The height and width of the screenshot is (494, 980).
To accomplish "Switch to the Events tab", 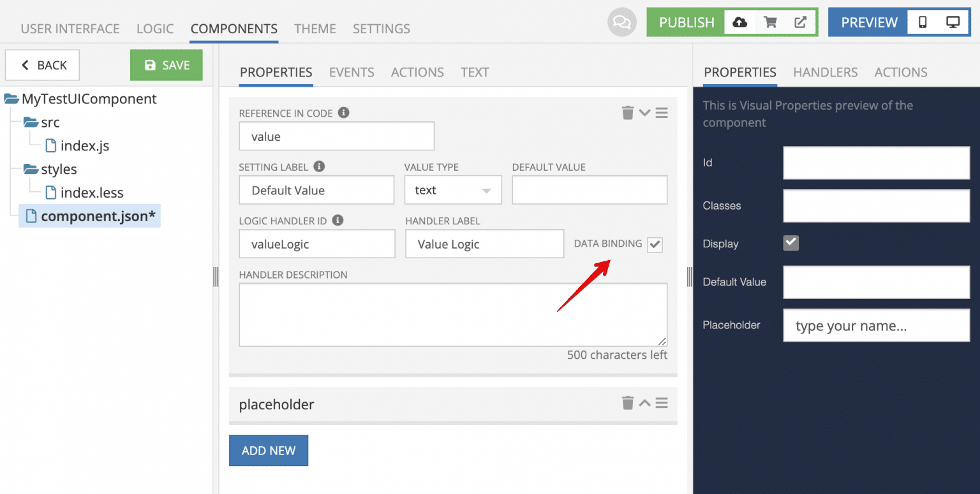I will (352, 72).
